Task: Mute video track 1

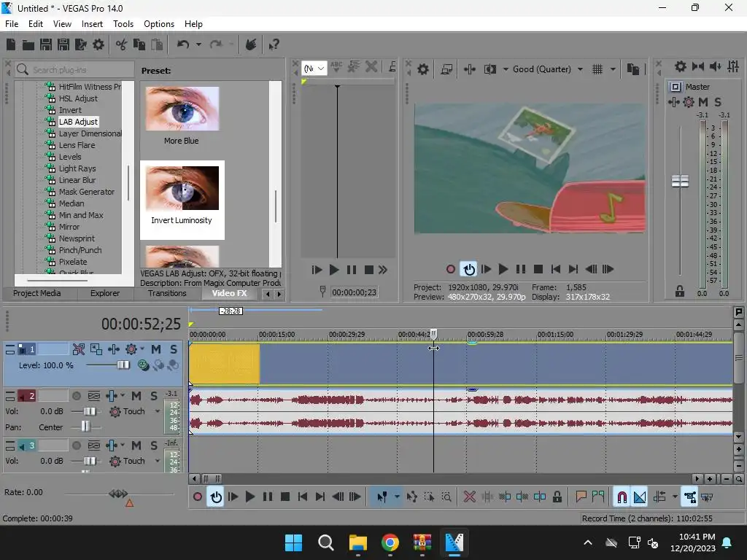Action: [156, 349]
